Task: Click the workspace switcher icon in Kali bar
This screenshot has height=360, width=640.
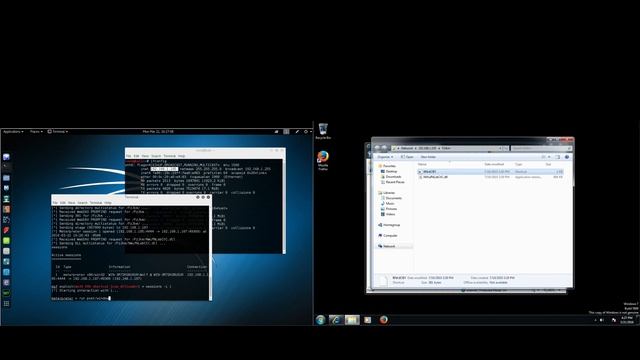Action: 286,132
